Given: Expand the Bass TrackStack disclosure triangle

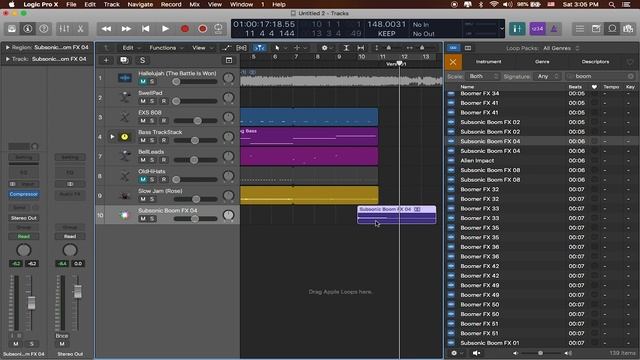Looking at the screenshot, I should pos(112,136).
